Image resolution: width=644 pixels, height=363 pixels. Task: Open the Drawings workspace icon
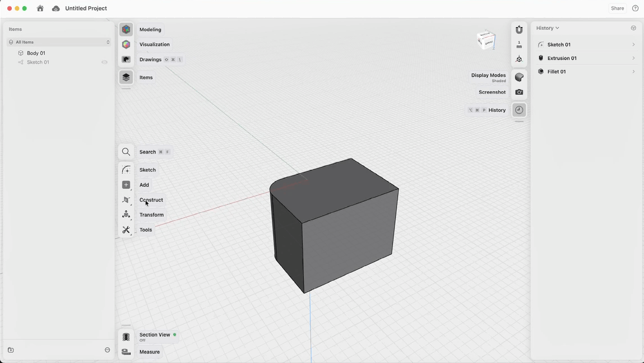126,59
